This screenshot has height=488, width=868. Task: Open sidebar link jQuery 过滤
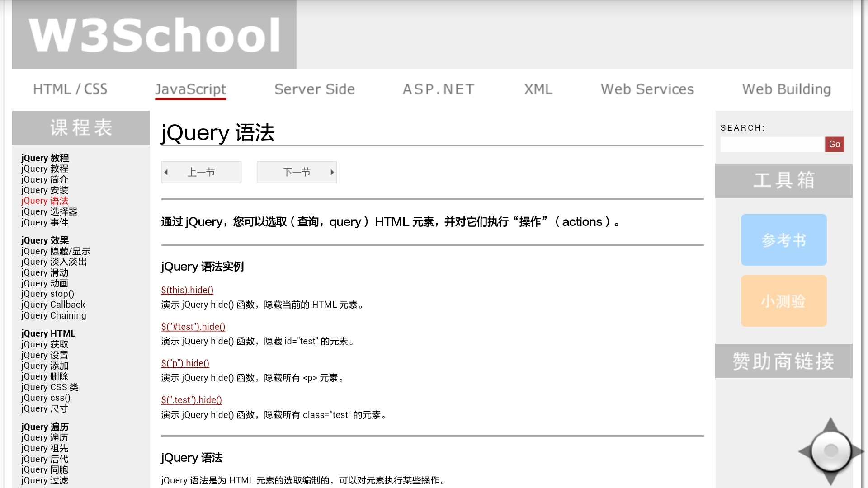click(44, 480)
